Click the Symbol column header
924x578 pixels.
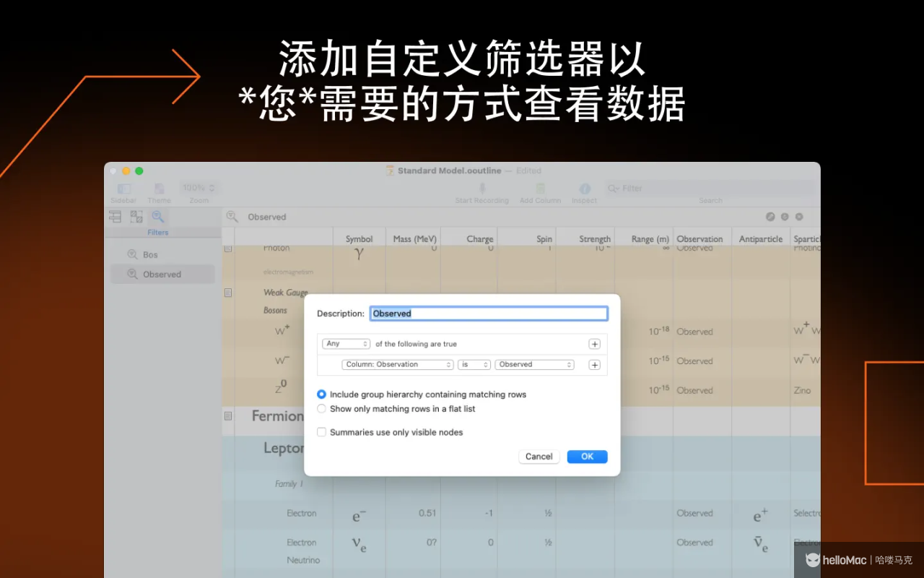(x=359, y=238)
